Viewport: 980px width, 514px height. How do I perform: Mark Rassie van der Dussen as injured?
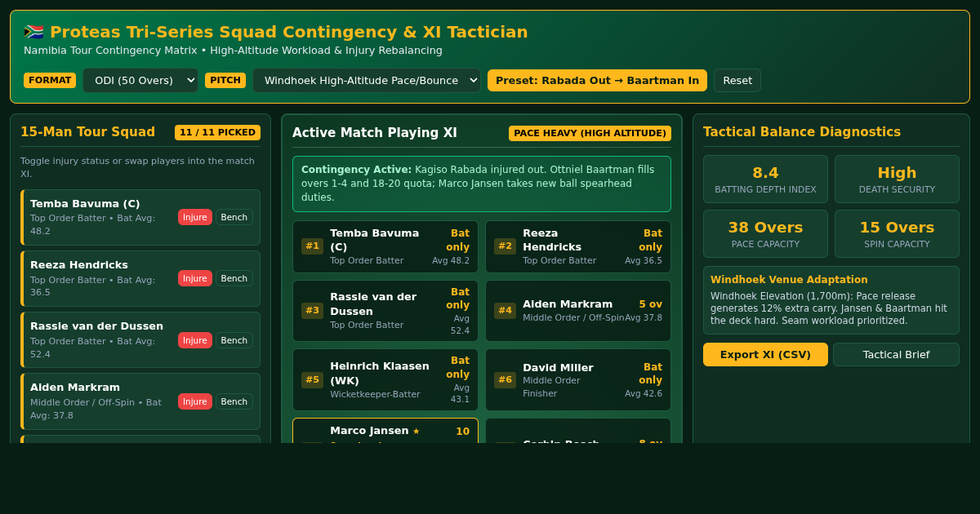pyautogui.click(x=195, y=340)
